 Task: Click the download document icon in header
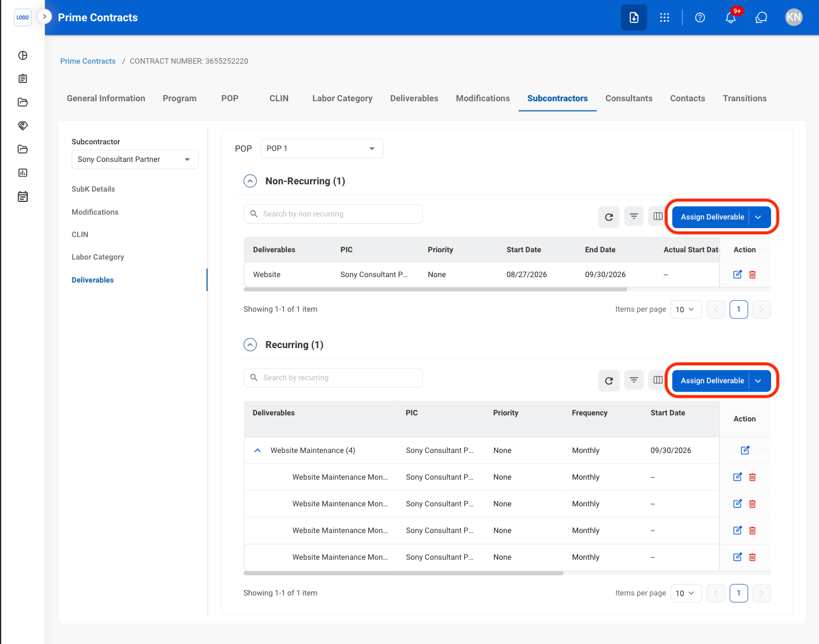coord(634,18)
